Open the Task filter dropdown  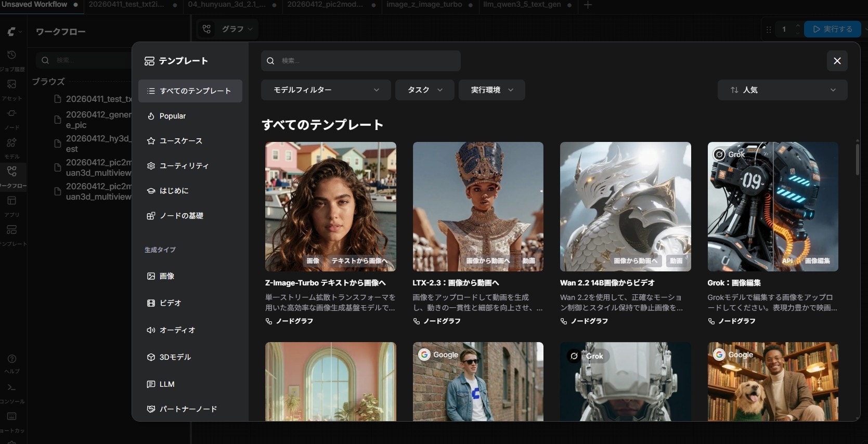pyautogui.click(x=424, y=90)
